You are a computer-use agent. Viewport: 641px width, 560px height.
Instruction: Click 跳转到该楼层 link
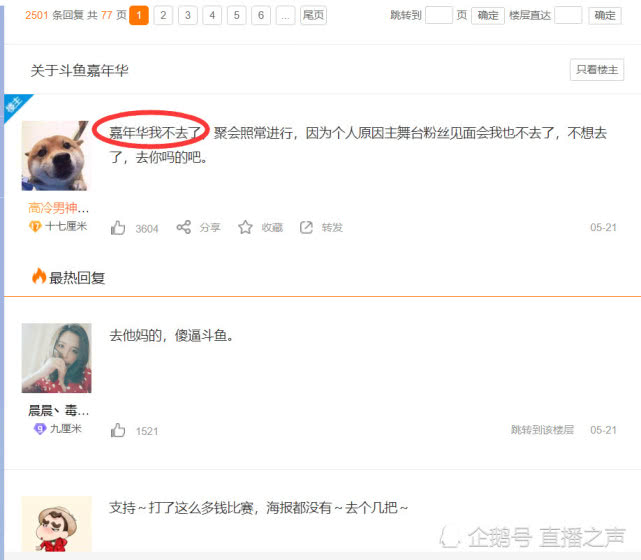point(542,430)
